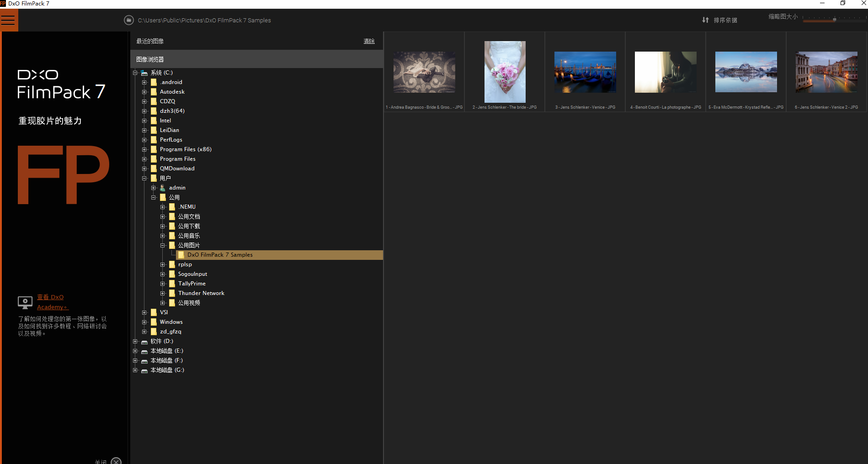Adjust the thumbnail size slider
Image resolution: width=868 pixels, height=464 pixels.
834,19
